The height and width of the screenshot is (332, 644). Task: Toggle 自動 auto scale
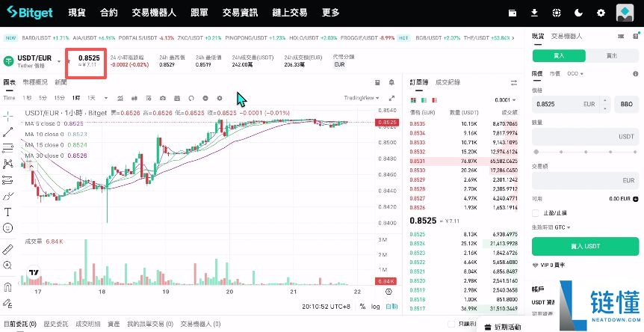pos(391,306)
